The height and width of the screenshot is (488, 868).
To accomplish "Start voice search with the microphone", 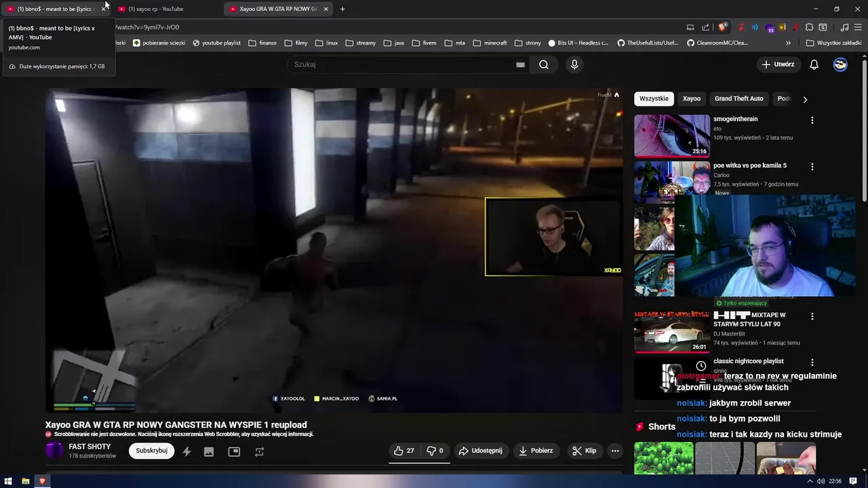I will coord(574,64).
